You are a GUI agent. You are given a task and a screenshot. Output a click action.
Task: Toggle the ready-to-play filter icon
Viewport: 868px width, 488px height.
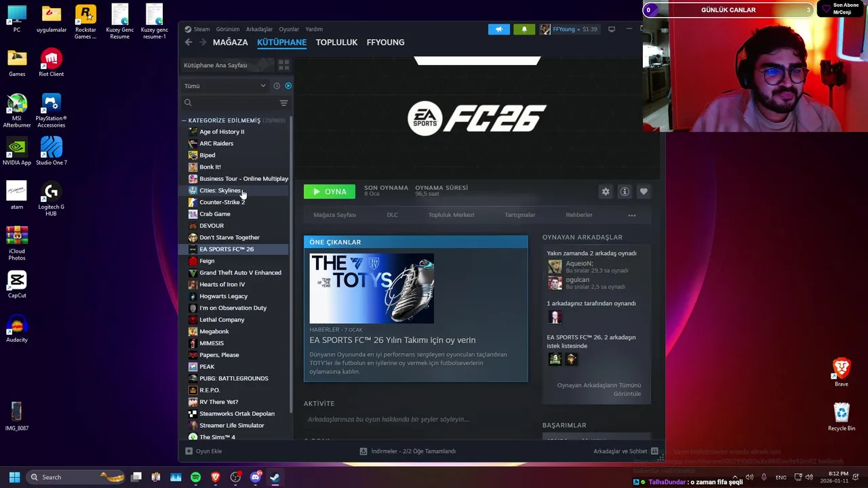(x=288, y=86)
